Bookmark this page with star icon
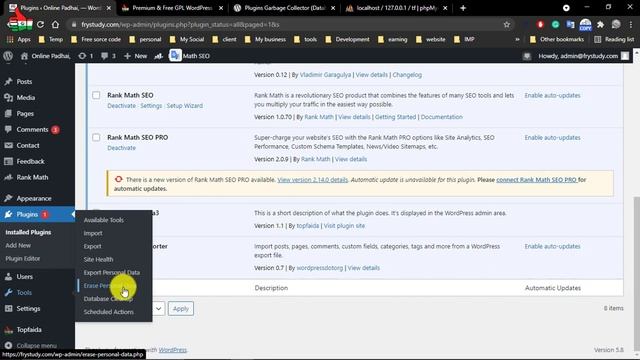 tap(507, 24)
